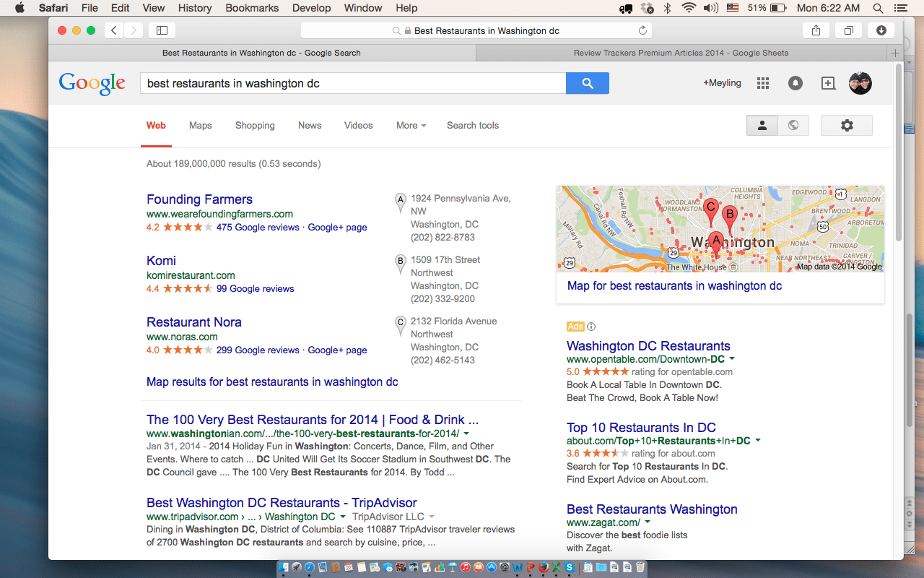Viewport: 924px width, 578px height.
Task: Click map pin B beside Komi
Action: (x=401, y=264)
